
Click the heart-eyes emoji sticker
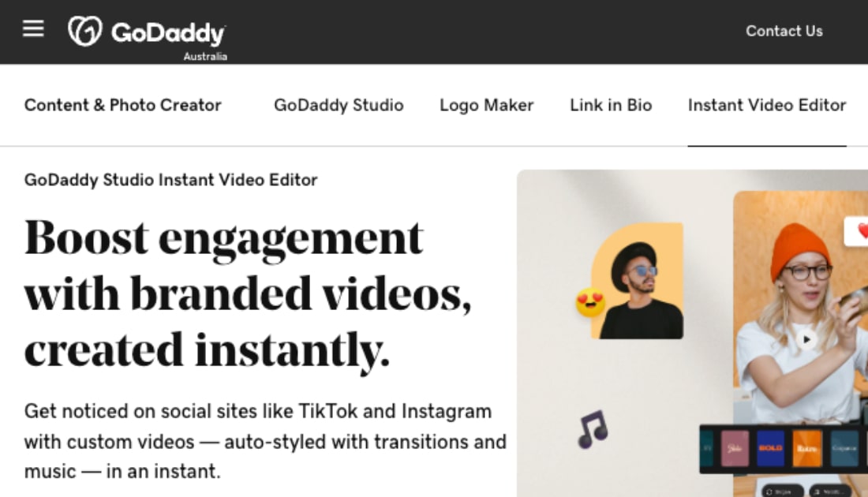[590, 303]
